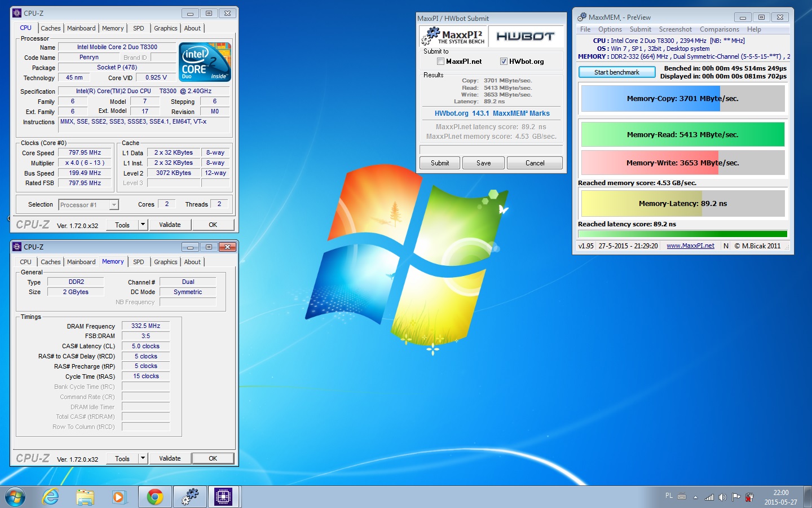Switch to CPU-Z chip taskbar icon
Viewport: 812px width, 508px height.
(223, 497)
